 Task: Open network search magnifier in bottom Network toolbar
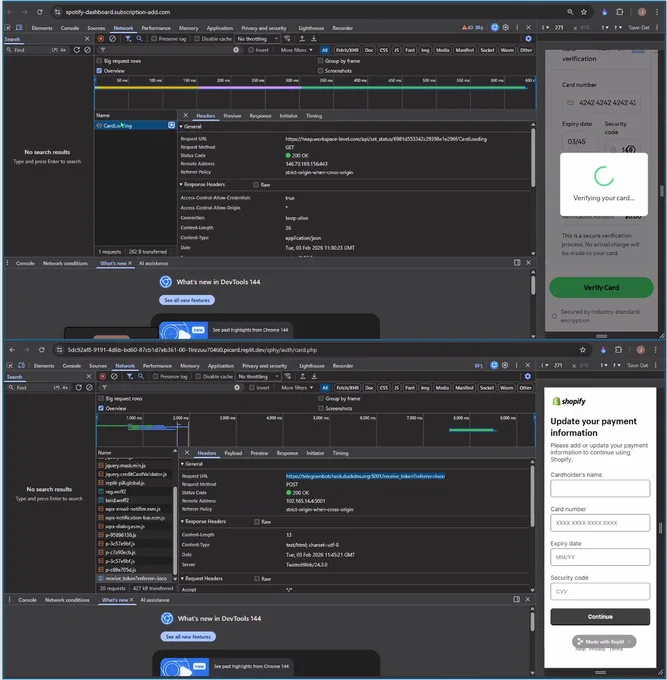pos(141,376)
